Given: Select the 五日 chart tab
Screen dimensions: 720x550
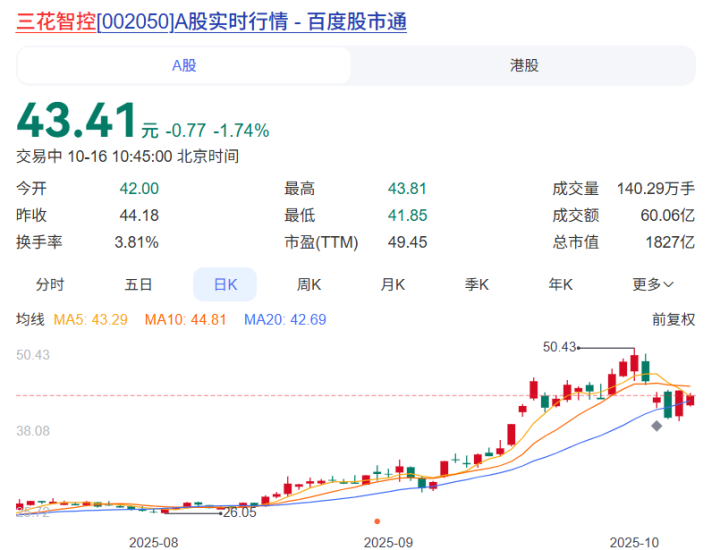Looking at the screenshot, I should pos(138,284).
